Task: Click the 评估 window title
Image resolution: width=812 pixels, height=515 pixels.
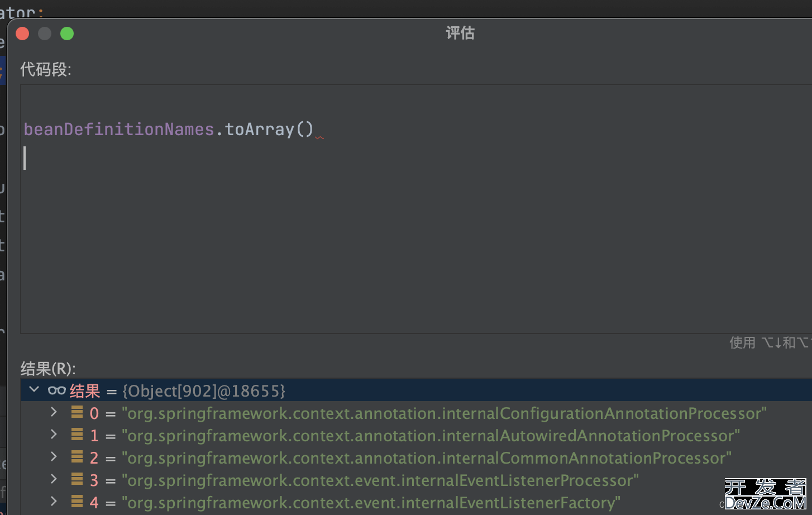Action: coord(460,33)
